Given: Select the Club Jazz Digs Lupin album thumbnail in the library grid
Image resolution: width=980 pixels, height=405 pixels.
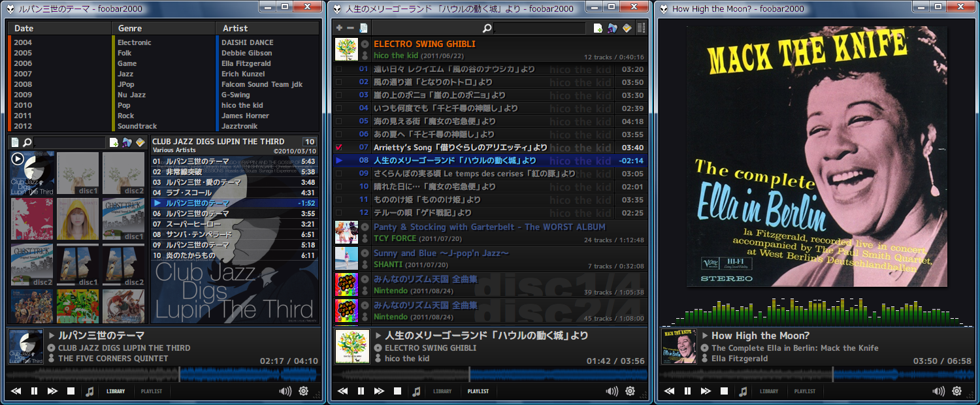Looking at the screenshot, I should [x=32, y=173].
